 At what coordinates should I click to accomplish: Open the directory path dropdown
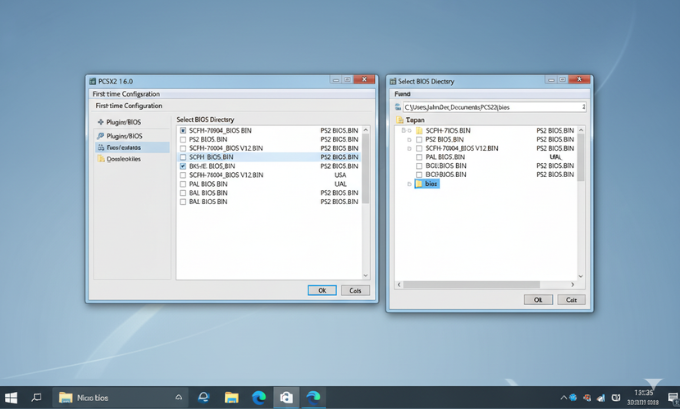(583, 106)
